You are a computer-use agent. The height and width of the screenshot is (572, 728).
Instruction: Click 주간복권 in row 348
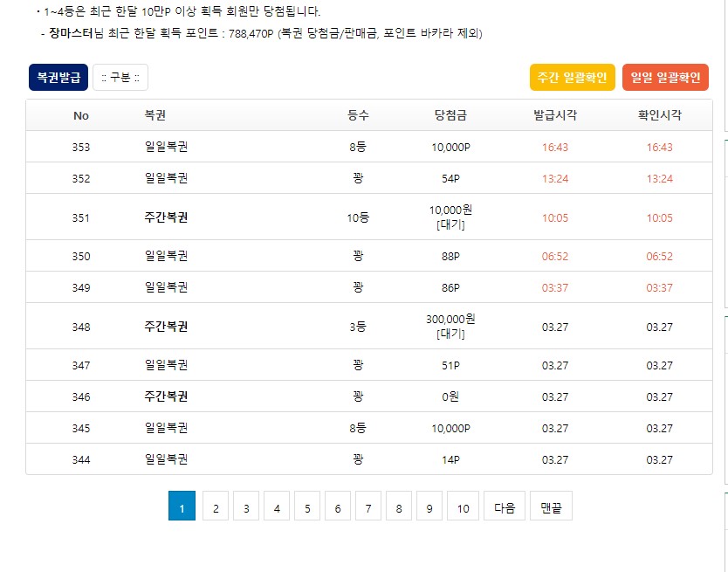tap(166, 327)
